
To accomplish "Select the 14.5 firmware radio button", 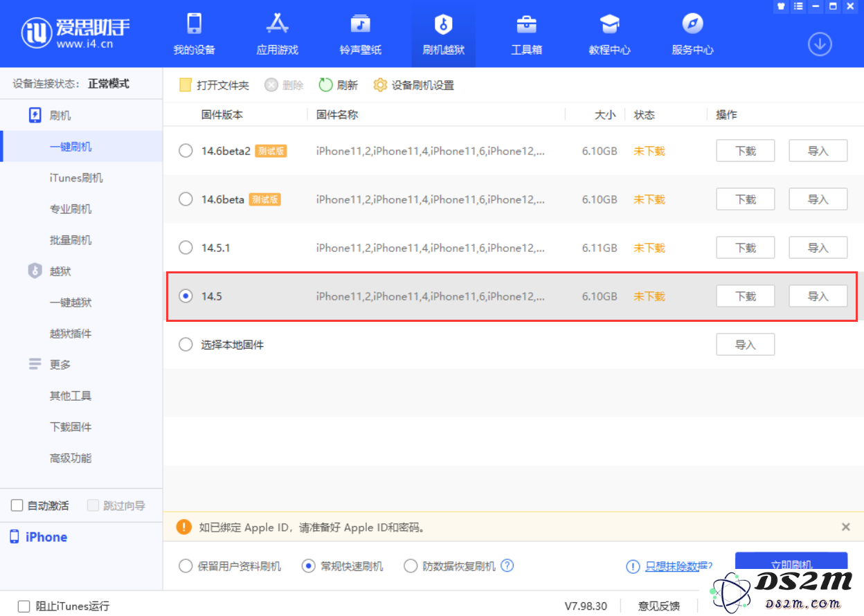I will point(186,296).
